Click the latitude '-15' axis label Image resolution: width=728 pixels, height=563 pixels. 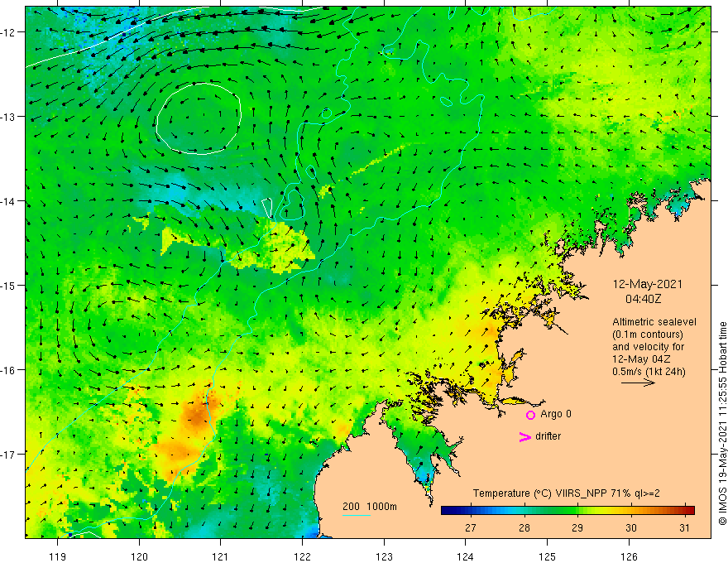[8, 285]
